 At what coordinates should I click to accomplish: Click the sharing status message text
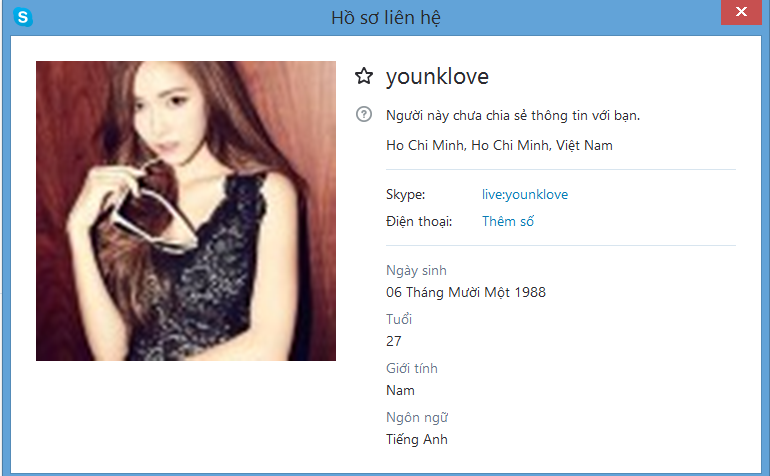[513, 116]
